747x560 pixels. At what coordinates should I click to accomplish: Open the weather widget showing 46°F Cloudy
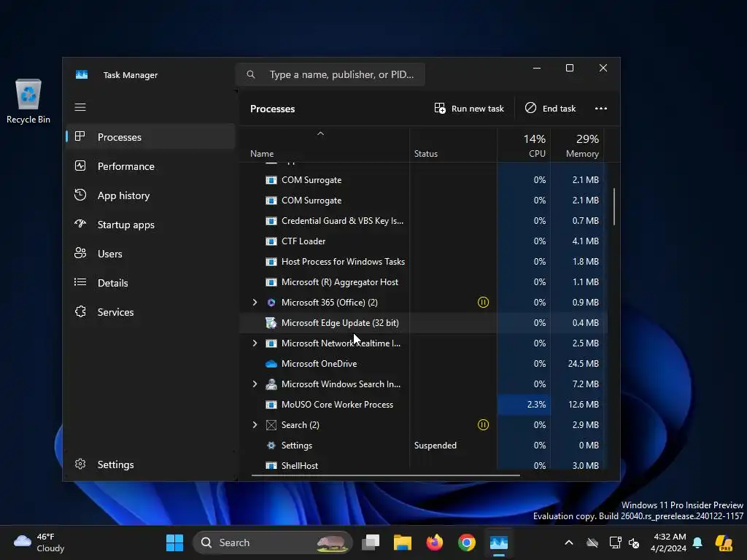coord(39,542)
